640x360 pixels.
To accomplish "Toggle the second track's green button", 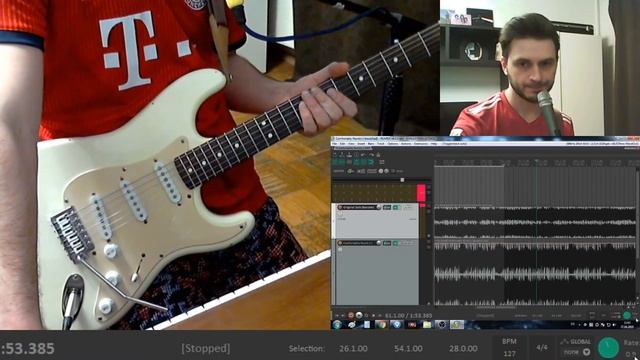I will point(396,243).
